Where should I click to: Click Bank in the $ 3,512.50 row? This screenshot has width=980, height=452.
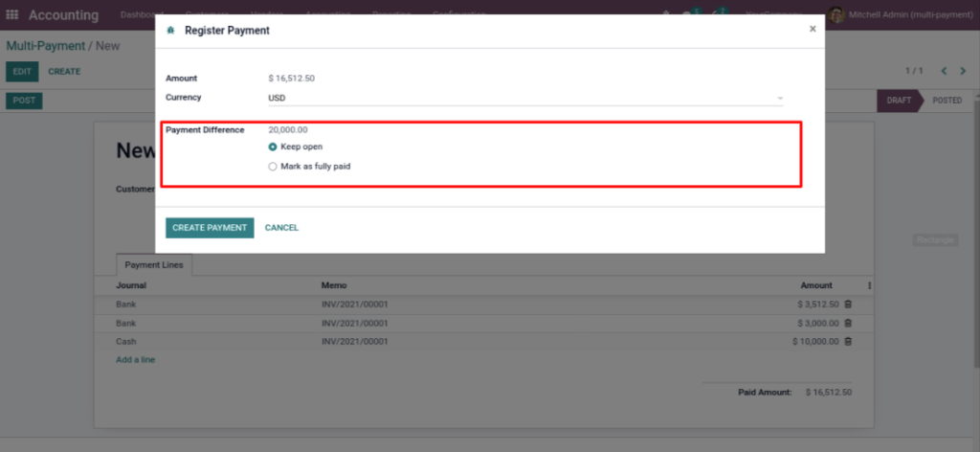point(126,305)
